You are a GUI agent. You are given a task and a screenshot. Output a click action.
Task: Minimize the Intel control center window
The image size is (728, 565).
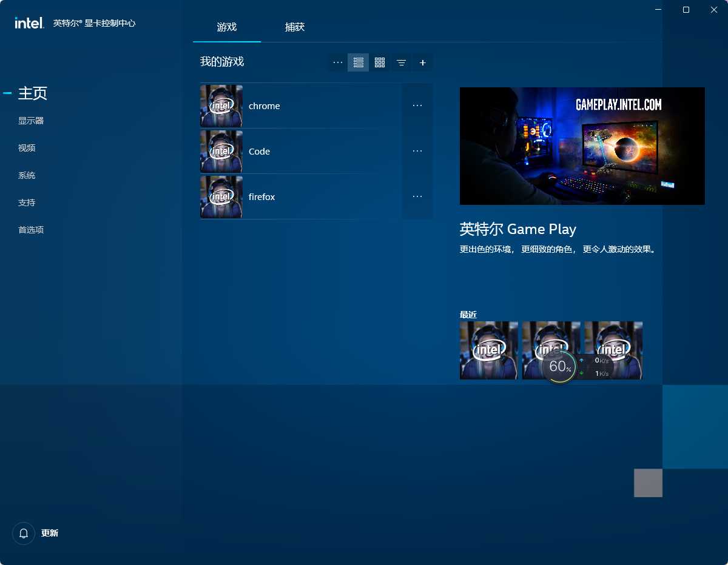658,9
